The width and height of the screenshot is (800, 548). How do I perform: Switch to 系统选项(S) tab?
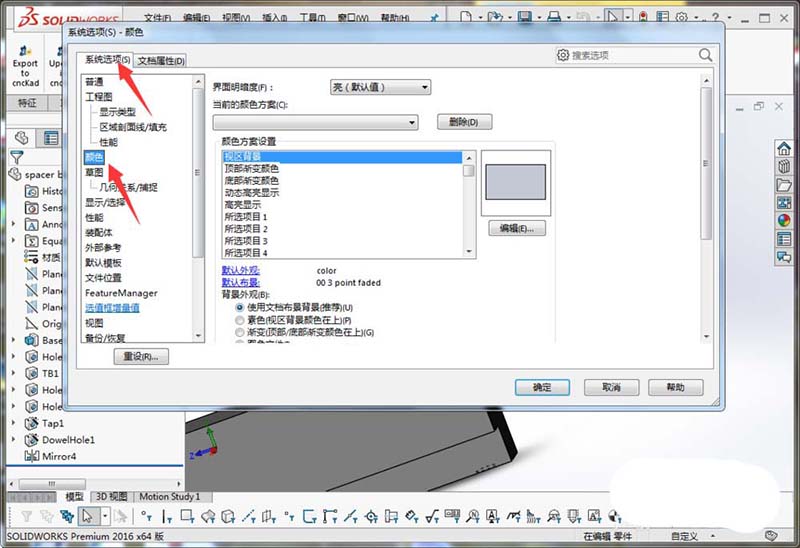click(x=107, y=60)
